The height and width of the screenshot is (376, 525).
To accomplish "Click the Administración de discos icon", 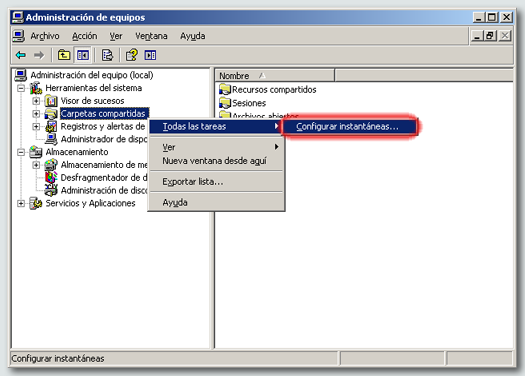I will [x=51, y=190].
